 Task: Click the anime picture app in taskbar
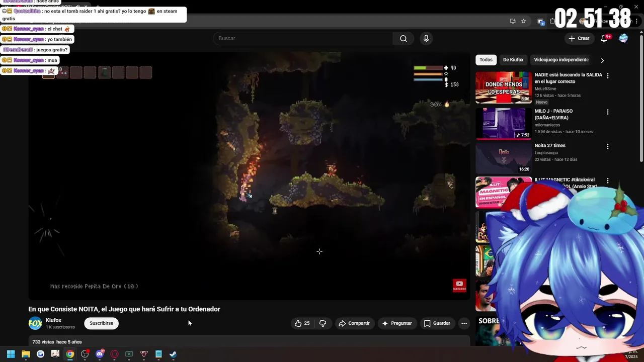point(55,354)
